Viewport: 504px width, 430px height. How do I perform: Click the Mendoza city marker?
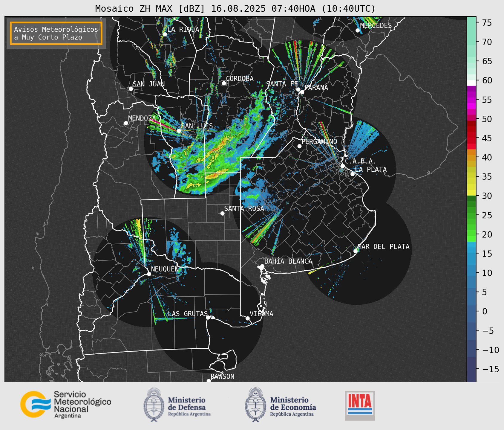[126, 123]
